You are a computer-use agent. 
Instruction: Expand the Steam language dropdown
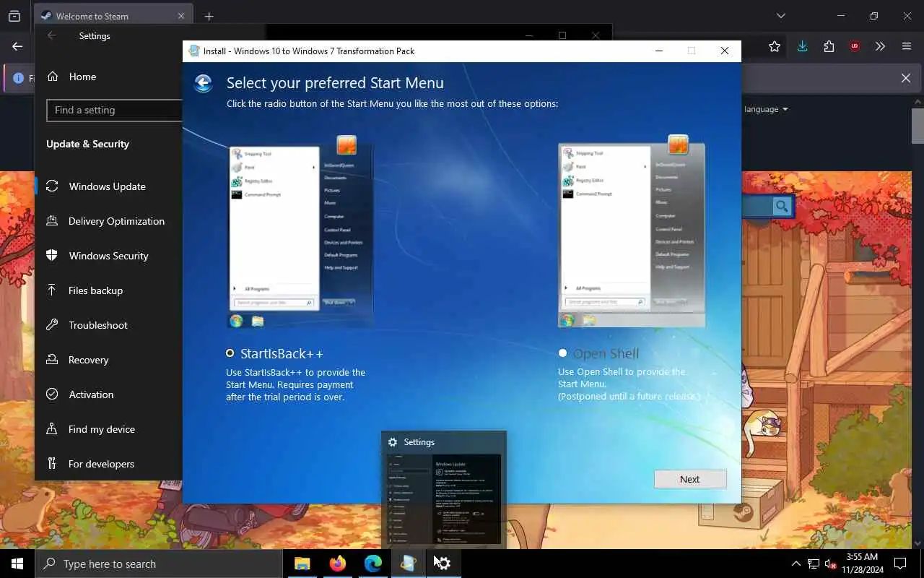(766, 109)
